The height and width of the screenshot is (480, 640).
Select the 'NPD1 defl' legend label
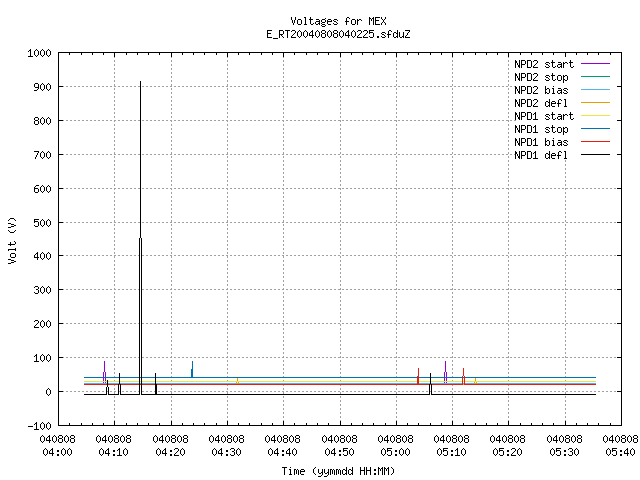click(541, 156)
